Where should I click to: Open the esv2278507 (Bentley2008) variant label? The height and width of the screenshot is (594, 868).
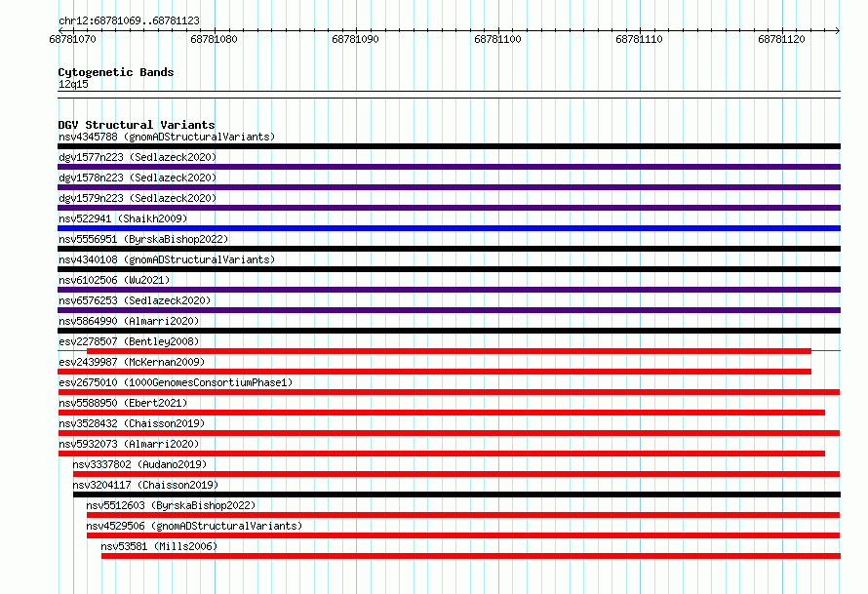129,341
